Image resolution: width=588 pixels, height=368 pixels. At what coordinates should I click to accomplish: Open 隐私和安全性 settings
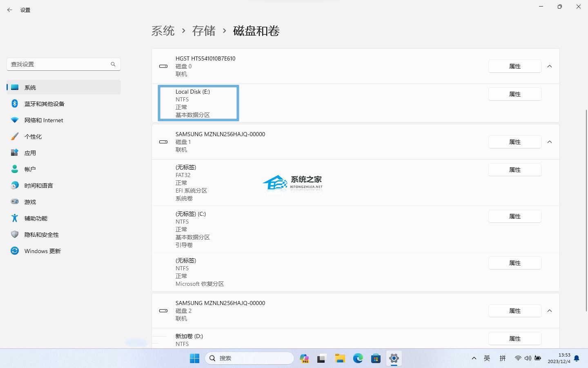click(x=64, y=235)
